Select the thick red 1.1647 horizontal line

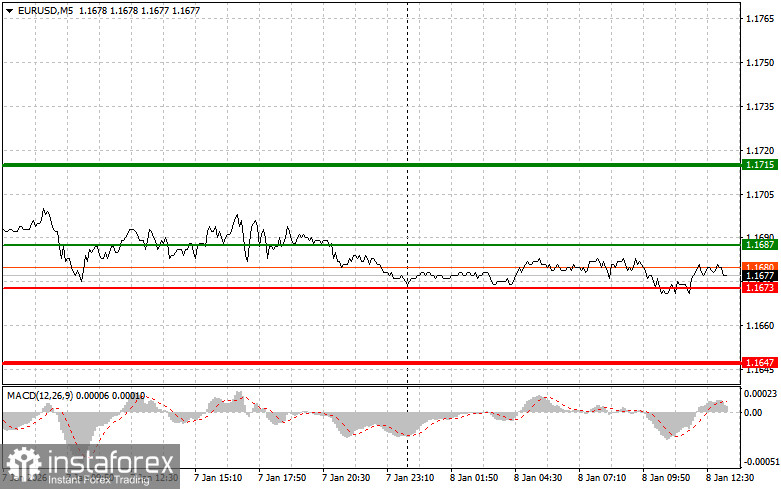372,363
